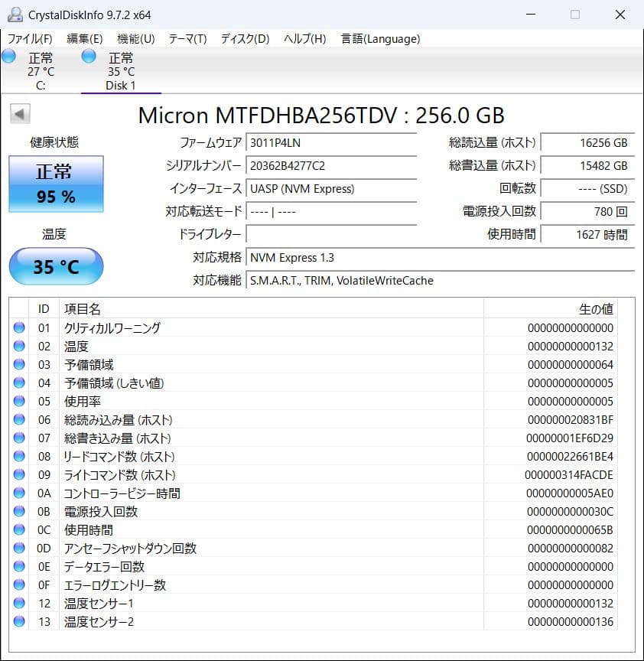Click raw value 0000000000082
This screenshot has width=644, height=661.
tap(571, 549)
